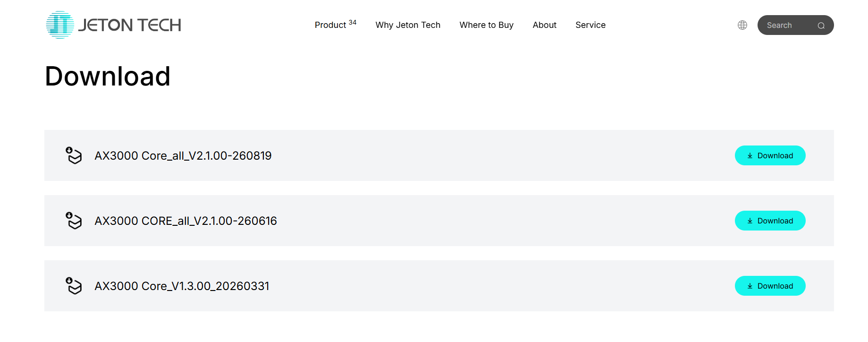Click the firmware icon beside AX3000 Core_all_V2.1.00-260819

click(74, 155)
